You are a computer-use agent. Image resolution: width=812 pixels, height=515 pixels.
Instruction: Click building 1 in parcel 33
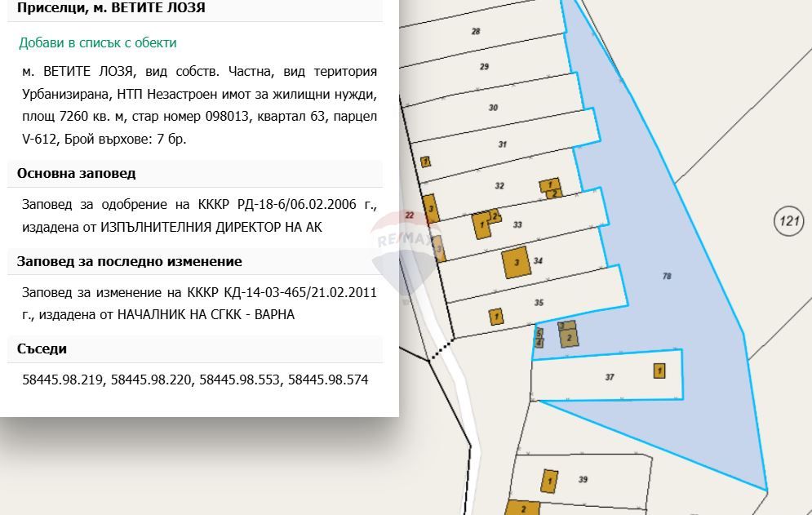(481, 225)
